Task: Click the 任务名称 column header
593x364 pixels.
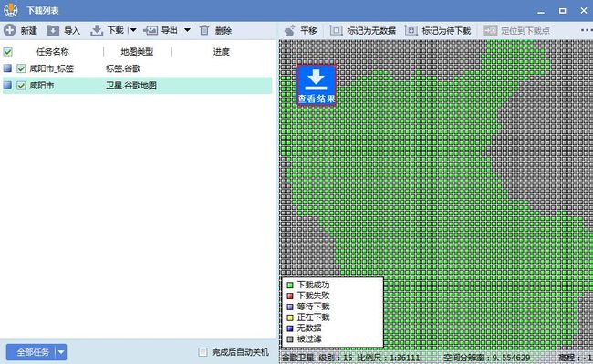Action: click(x=53, y=52)
